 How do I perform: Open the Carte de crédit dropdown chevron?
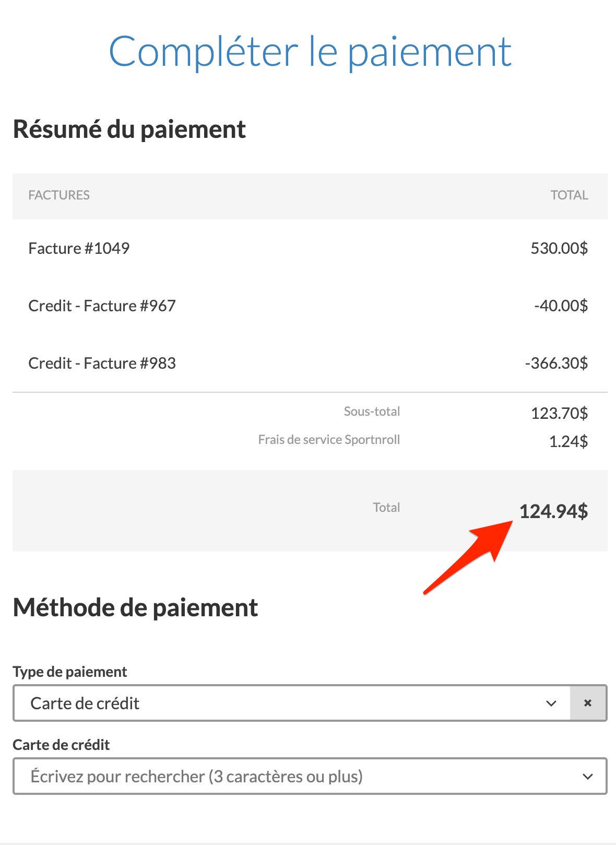[588, 776]
